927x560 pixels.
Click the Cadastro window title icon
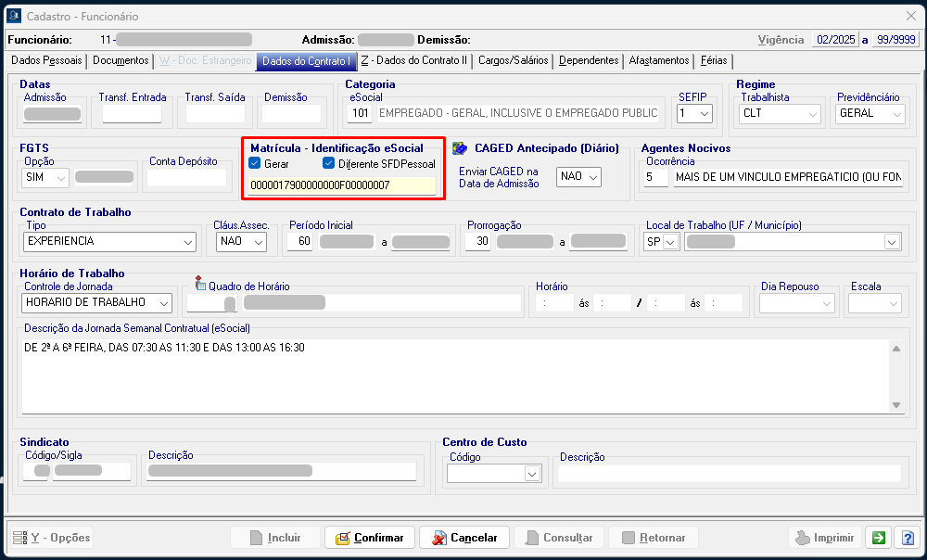tap(14, 15)
